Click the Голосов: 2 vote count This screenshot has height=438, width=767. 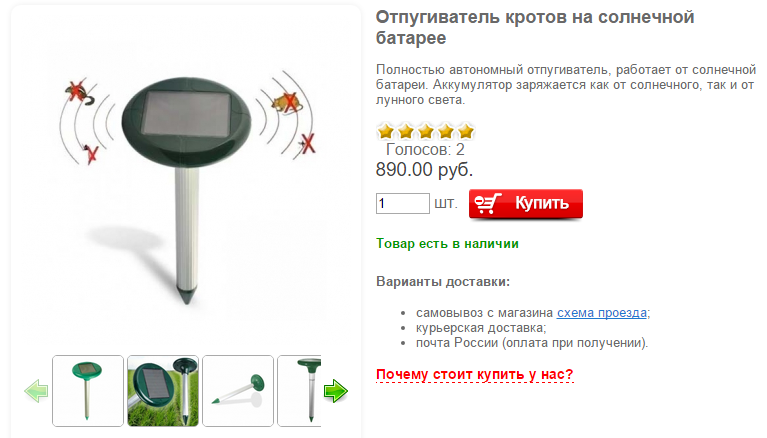(425, 149)
